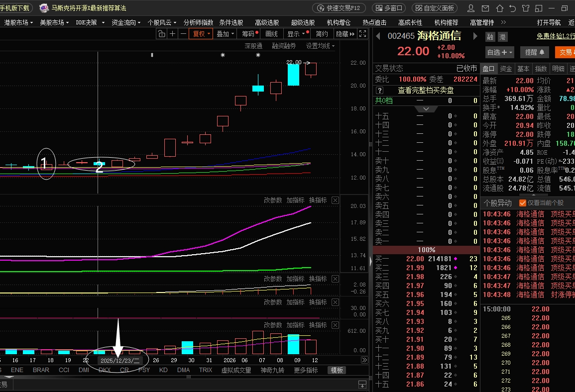Image resolution: width=575 pixels, height=392 pixels.
Task: Click the diamond marker above chart
Action: (x=152, y=55)
